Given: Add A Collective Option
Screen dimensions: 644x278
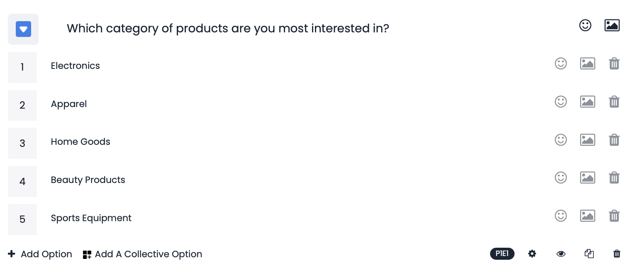Looking at the screenshot, I should point(142,254).
